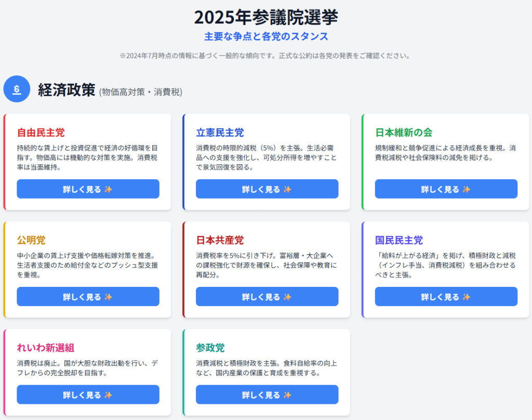Screen dimensions: 532x420
Task: Click the sparkle icon on 日本共産党's button
Action: click(287, 297)
